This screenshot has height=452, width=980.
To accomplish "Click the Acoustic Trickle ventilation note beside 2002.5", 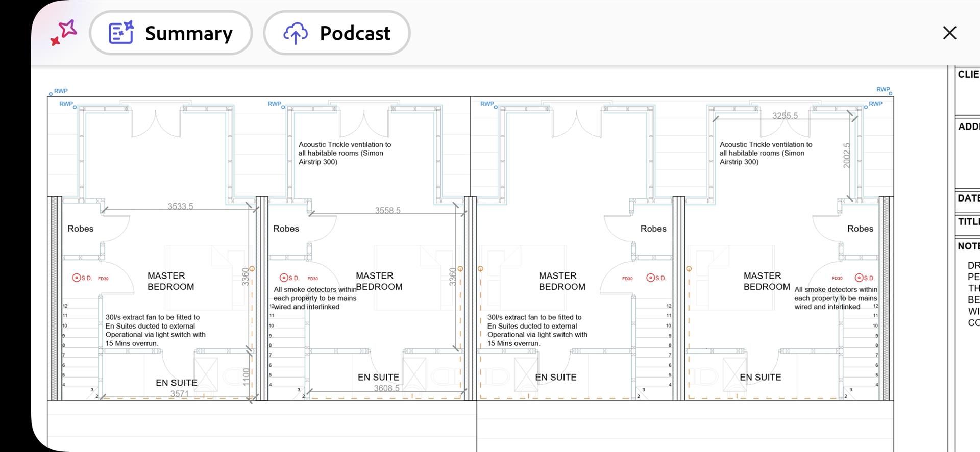I will click(x=766, y=153).
